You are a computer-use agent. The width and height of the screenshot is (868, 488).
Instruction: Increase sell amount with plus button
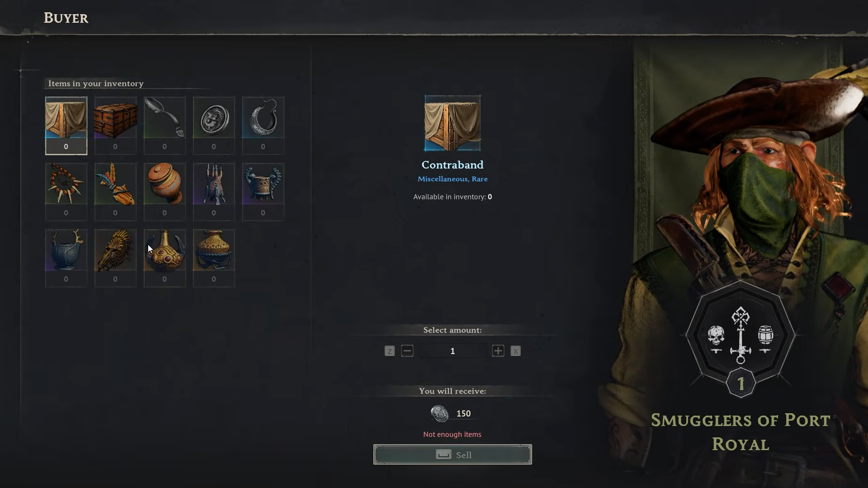498,351
